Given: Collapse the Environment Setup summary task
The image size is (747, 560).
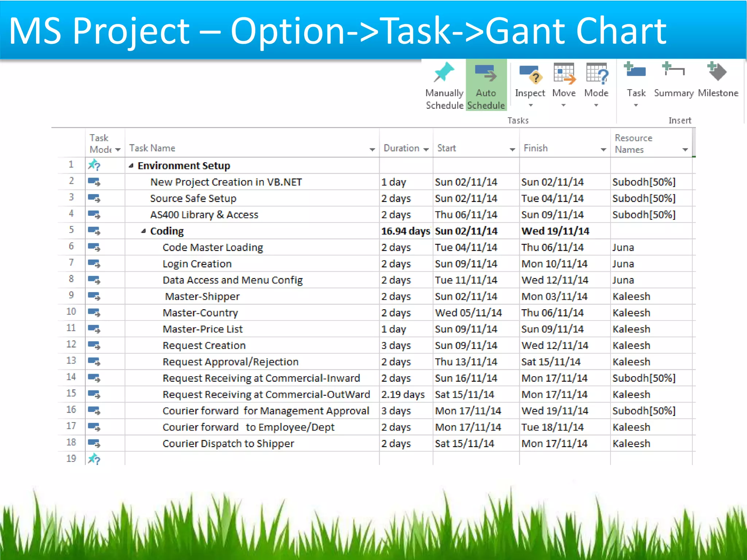Looking at the screenshot, I should pyautogui.click(x=131, y=166).
